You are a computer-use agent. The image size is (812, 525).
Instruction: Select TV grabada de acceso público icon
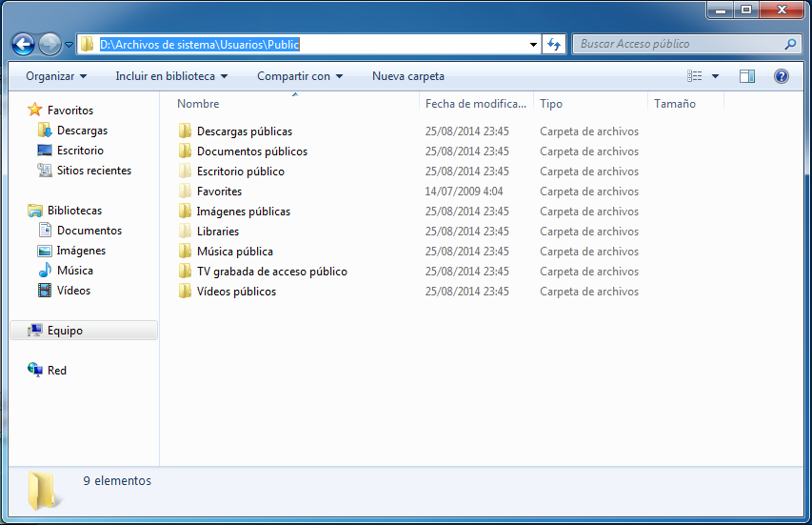[185, 271]
